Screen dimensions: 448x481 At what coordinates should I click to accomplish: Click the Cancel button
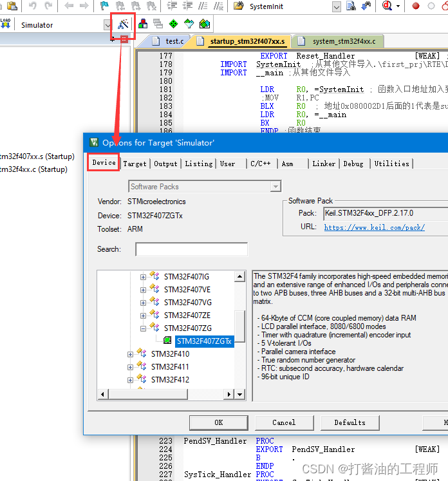tap(284, 422)
